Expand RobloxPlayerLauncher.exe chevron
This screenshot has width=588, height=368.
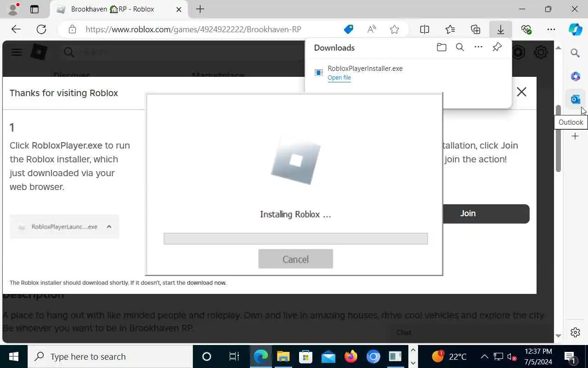pos(109,227)
